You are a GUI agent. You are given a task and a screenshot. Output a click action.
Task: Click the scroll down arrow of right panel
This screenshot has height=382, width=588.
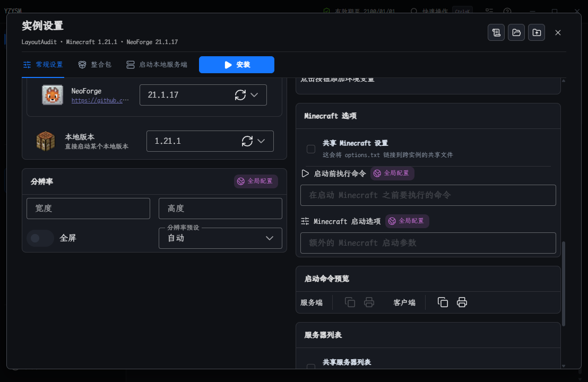563,366
